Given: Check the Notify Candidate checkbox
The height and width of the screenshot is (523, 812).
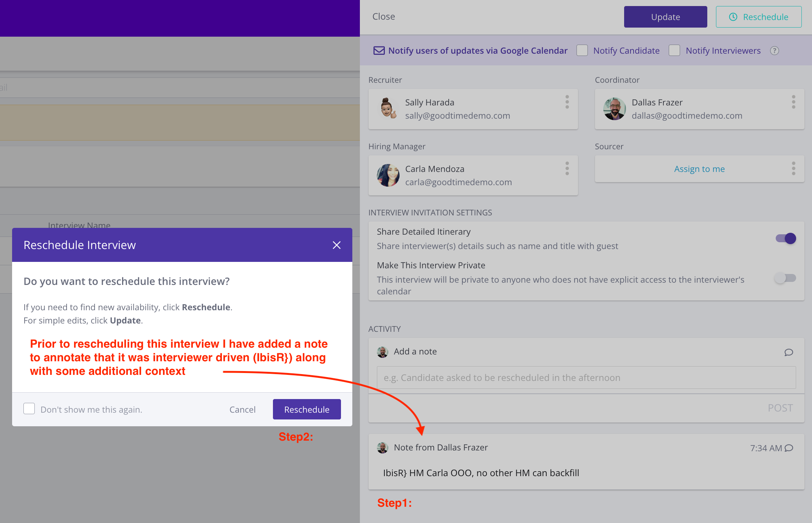Looking at the screenshot, I should click(x=582, y=51).
